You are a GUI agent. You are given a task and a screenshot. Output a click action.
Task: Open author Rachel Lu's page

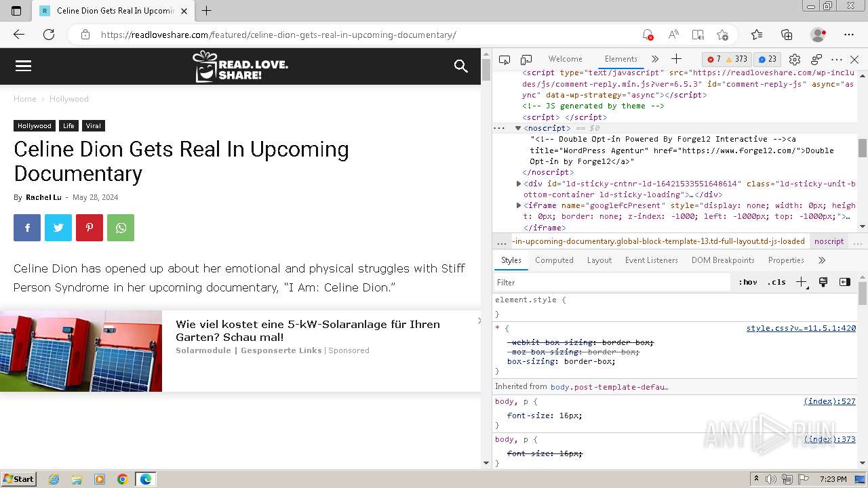(43, 197)
